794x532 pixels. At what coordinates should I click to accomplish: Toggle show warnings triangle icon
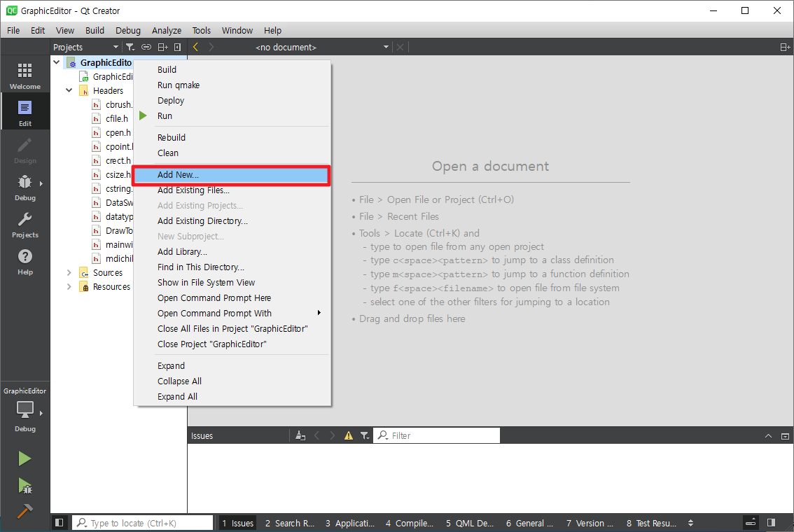(349, 435)
